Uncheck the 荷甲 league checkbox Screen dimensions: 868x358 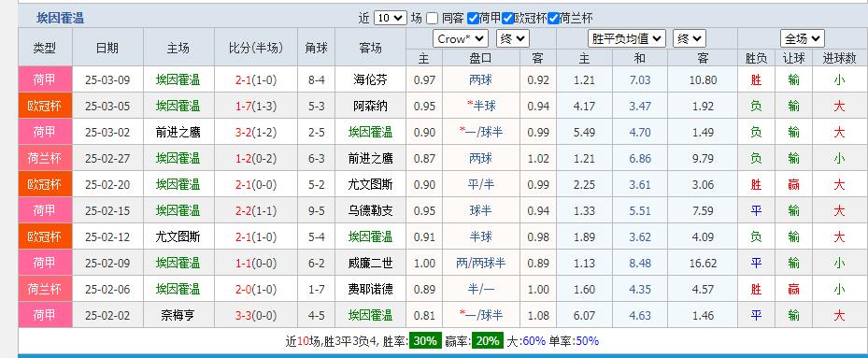(x=473, y=19)
